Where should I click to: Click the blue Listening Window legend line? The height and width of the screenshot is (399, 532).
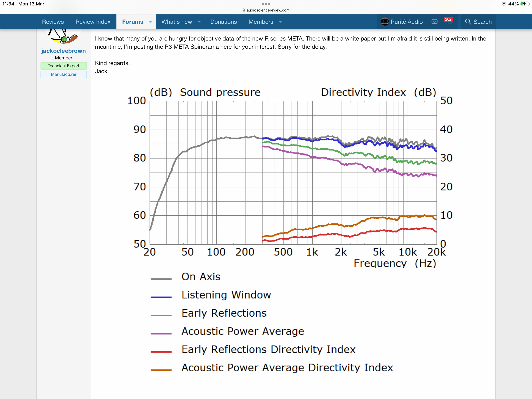[161, 297]
